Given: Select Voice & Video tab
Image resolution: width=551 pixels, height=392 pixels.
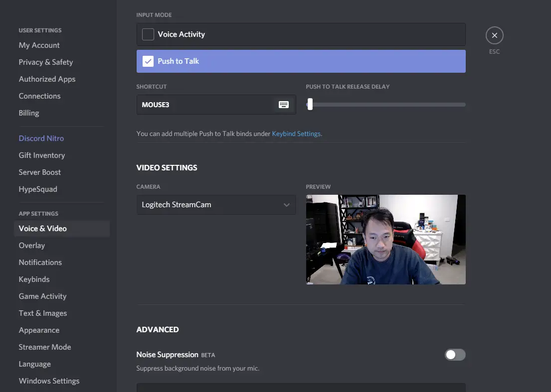Looking at the screenshot, I should click(62, 229).
